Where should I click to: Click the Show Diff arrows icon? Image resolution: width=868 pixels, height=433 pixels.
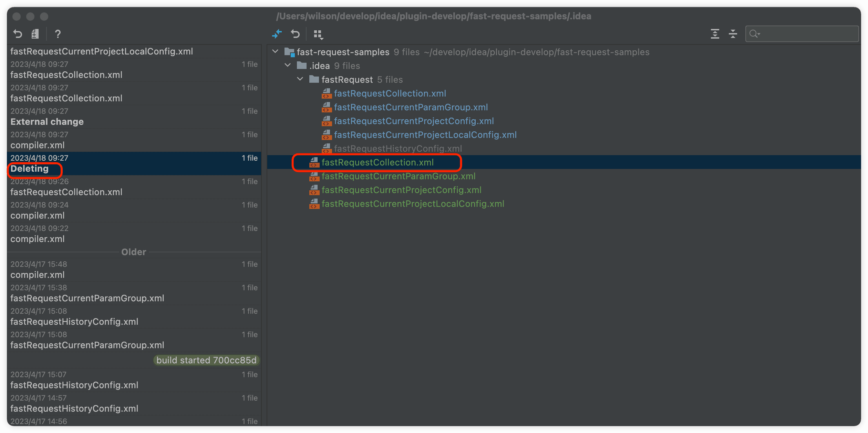click(x=277, y=34)
